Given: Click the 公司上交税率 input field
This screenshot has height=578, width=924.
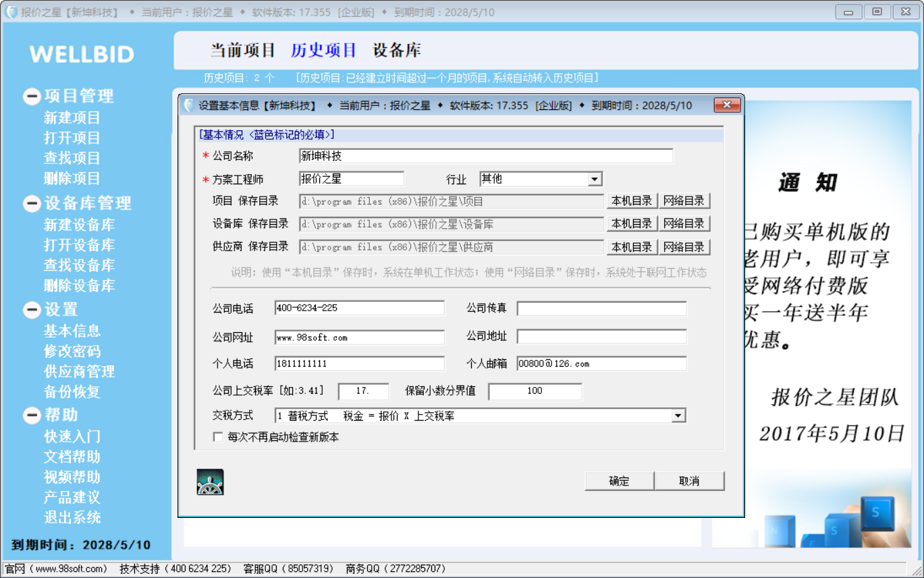Looking at the screenshot, I should tap(364, 392).
